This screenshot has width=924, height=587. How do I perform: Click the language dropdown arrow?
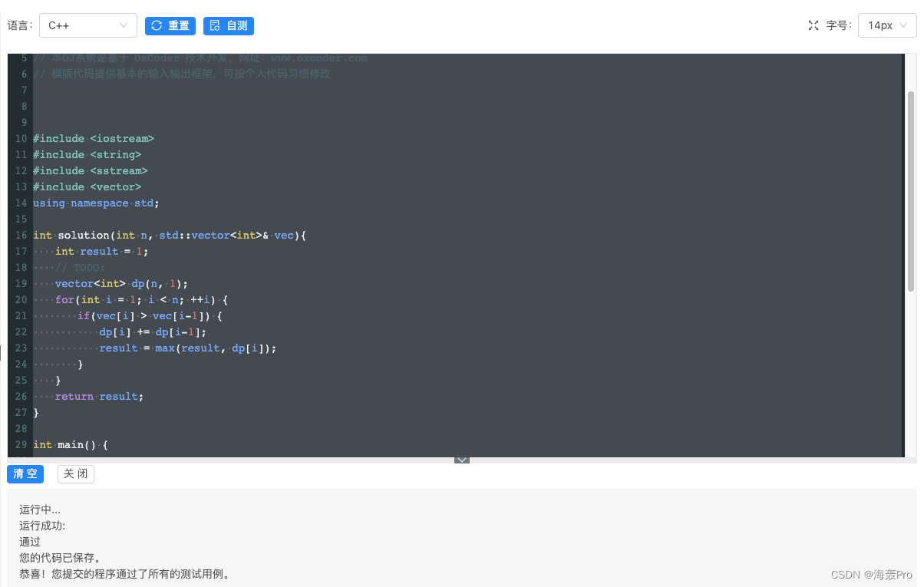point(124,25)
